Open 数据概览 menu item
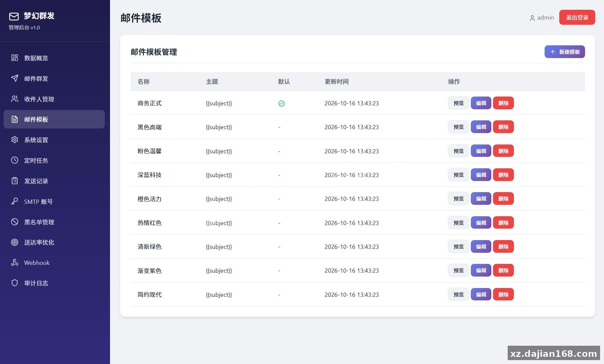This screenshot has width=604, height=364. coord(54,58)
